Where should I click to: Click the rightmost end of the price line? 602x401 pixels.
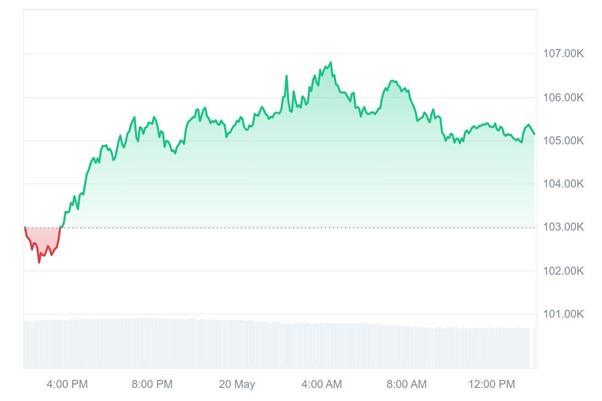pyautogui.click(x=535, y=134)
